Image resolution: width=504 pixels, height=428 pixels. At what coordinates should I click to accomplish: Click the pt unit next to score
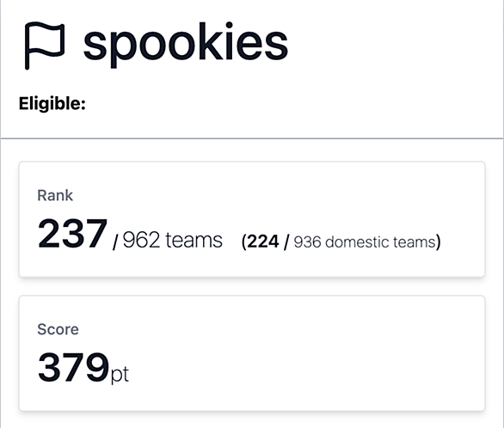120,375
